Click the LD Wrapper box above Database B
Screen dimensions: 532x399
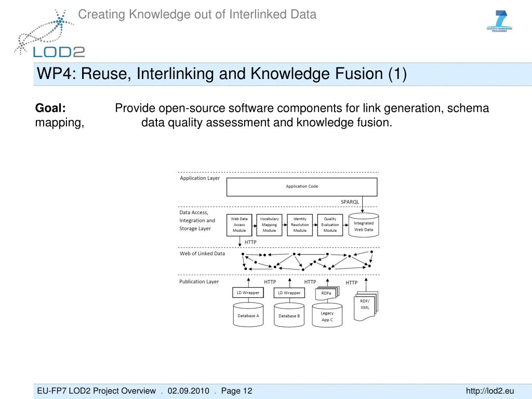289,292
